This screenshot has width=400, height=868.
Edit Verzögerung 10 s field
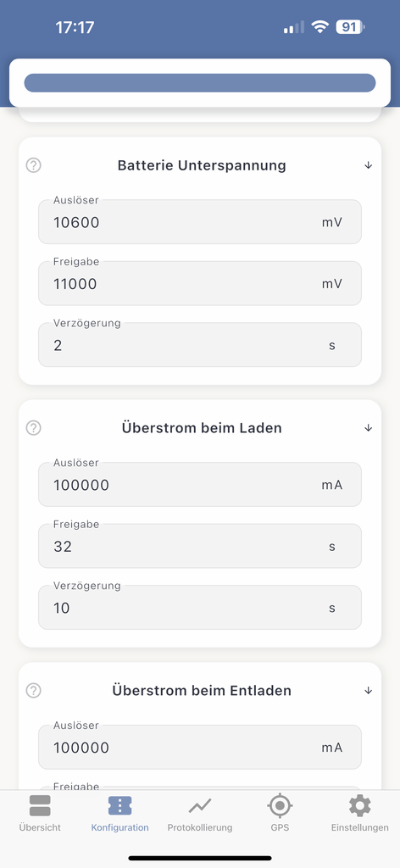click(x=200, y=607)
